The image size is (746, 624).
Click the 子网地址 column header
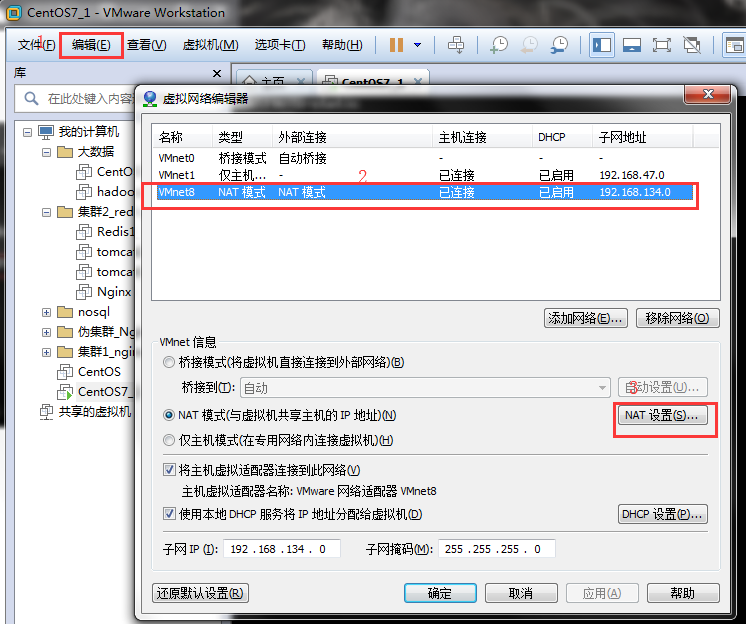tap(642, 137)
